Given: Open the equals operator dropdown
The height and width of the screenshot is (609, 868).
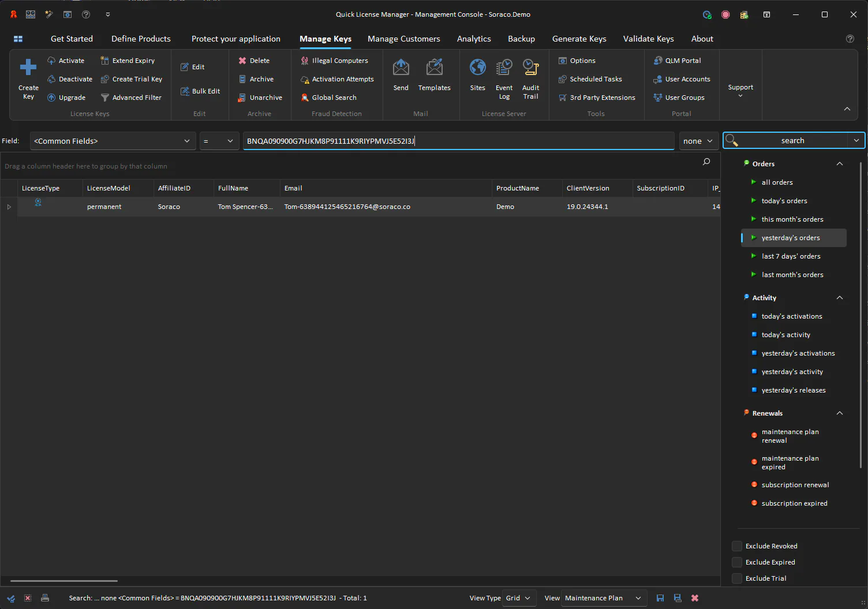Looking at the screenshot, I should pos(219,141).
